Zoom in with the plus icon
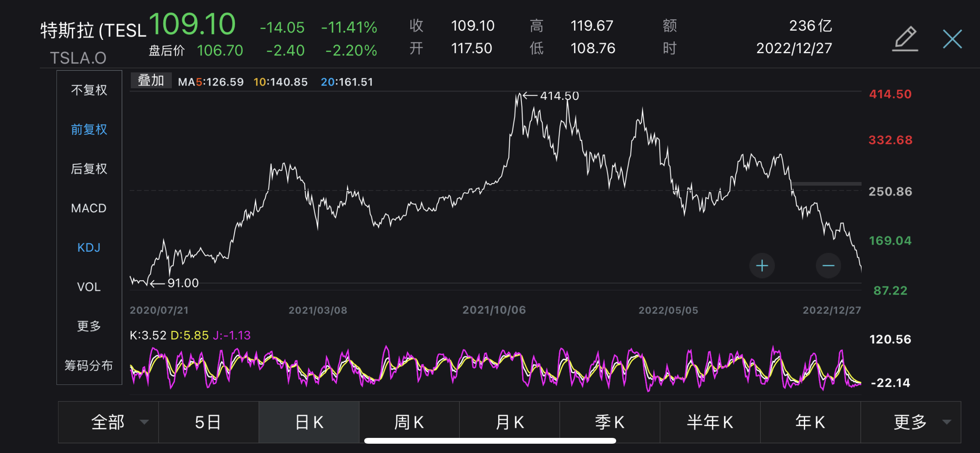980x453 pixels. click(x=762, y=266)
